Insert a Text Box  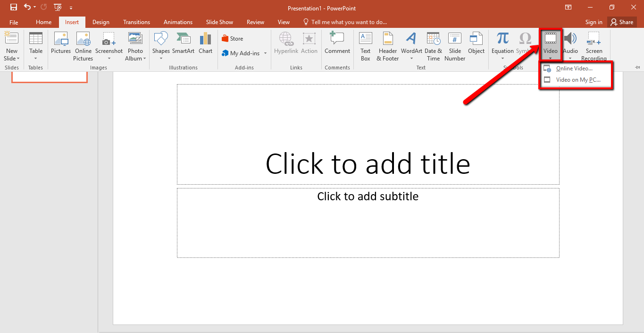[x=365, y=46]
